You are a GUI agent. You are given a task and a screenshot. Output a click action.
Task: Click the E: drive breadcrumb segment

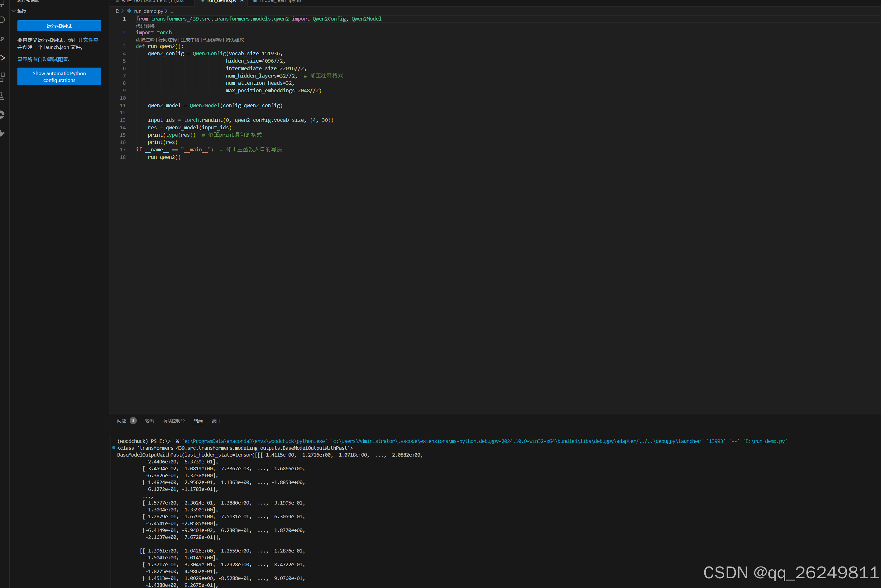(x=117, y=11)
